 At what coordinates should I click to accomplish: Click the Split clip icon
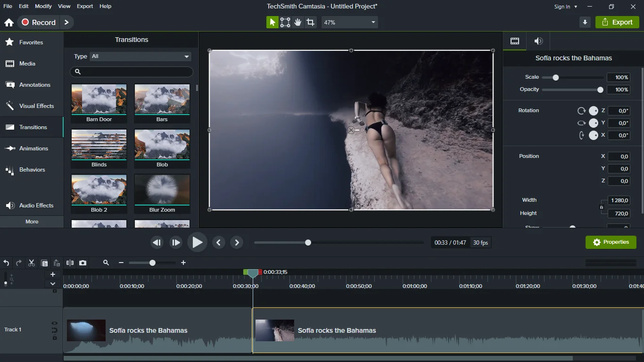point(70,263)
